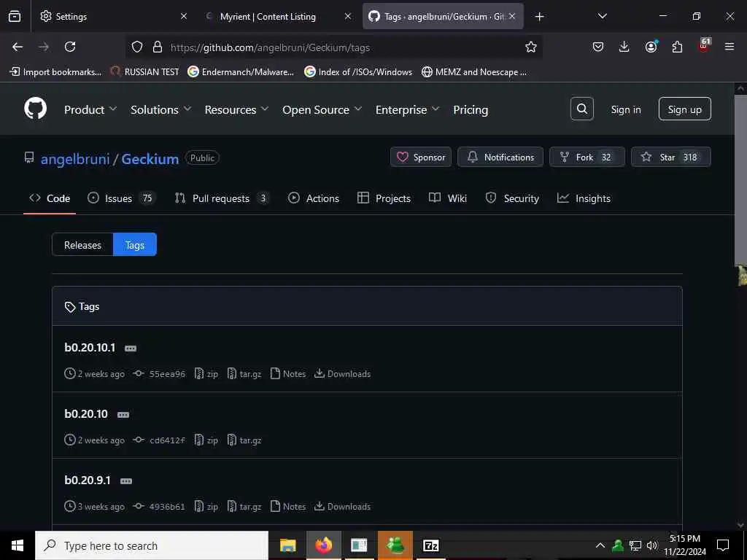
Task: Click the Sign up button
Action: coord(684,109)
